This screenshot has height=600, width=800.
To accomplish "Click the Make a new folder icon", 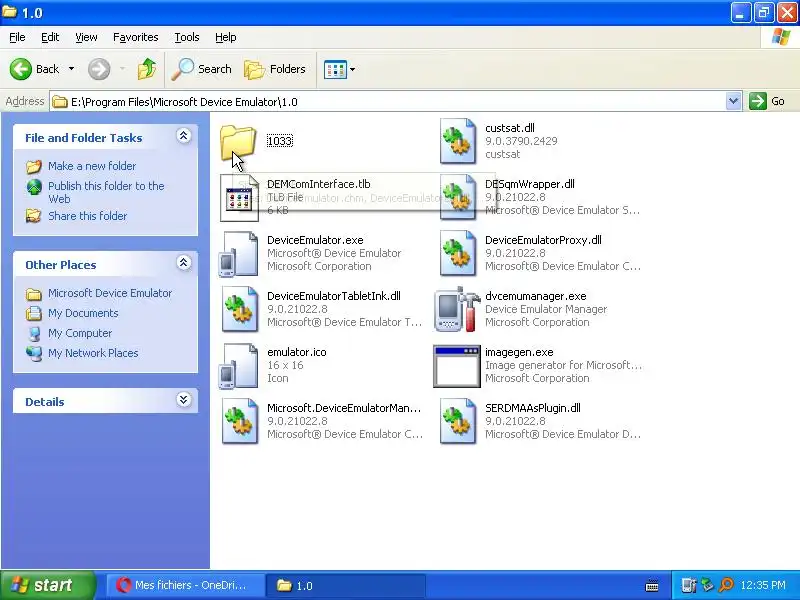I will click(34, 166).
